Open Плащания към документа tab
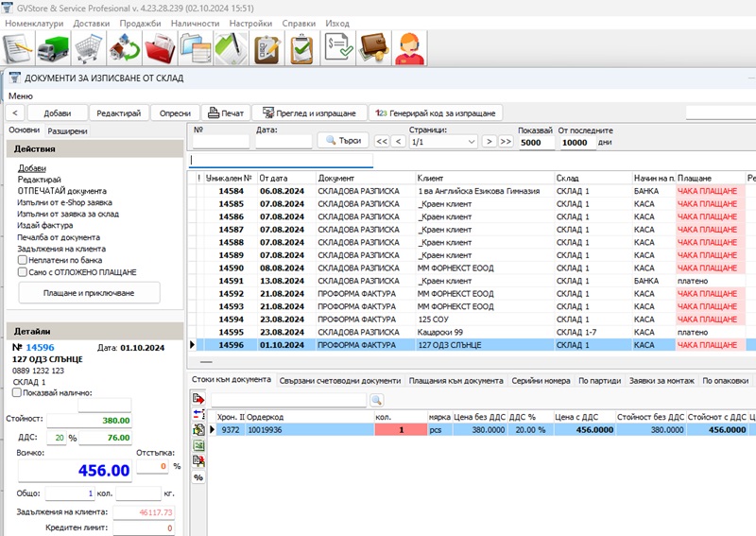 point(456,381)
